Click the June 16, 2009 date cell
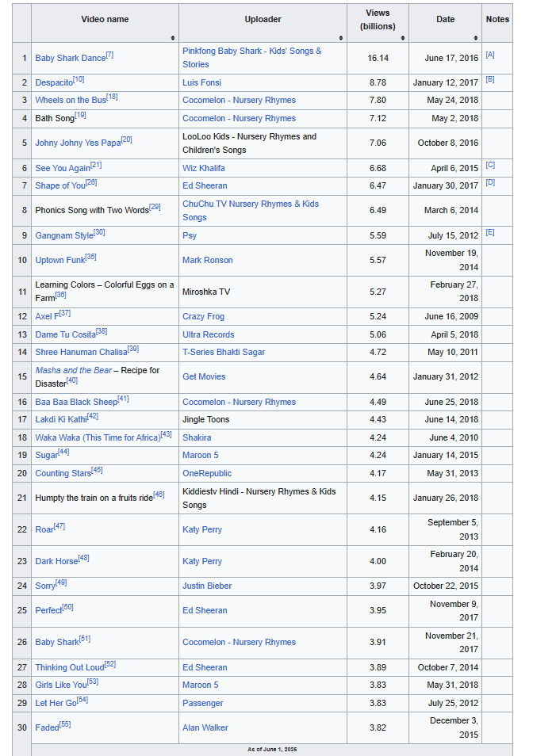The height and width of the screenshot is (756, 533). [x=445, y=317]
